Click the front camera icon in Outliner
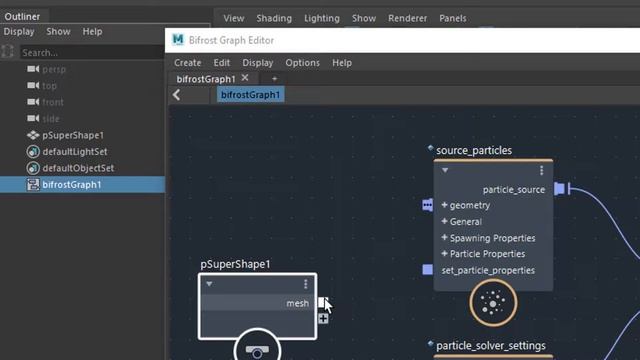The height and width of the screenshot is (360, 640). click(33, 102)
